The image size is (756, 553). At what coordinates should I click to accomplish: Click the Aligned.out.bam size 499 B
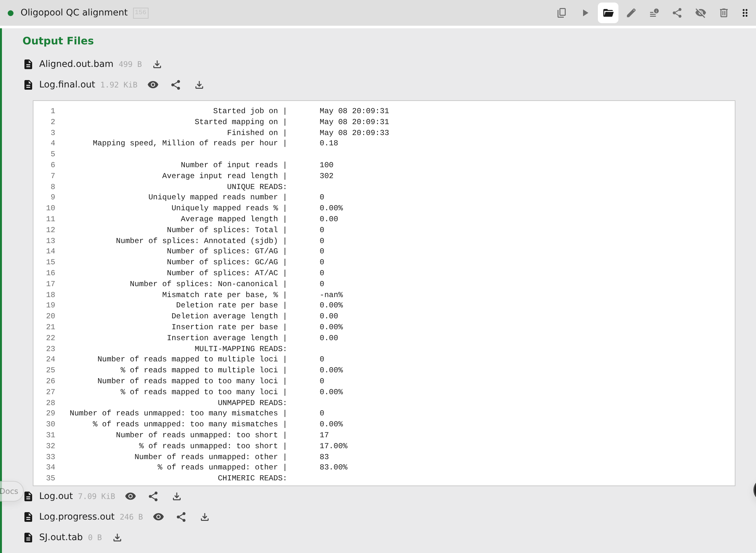pyautogui.click(x=130, y=64)
